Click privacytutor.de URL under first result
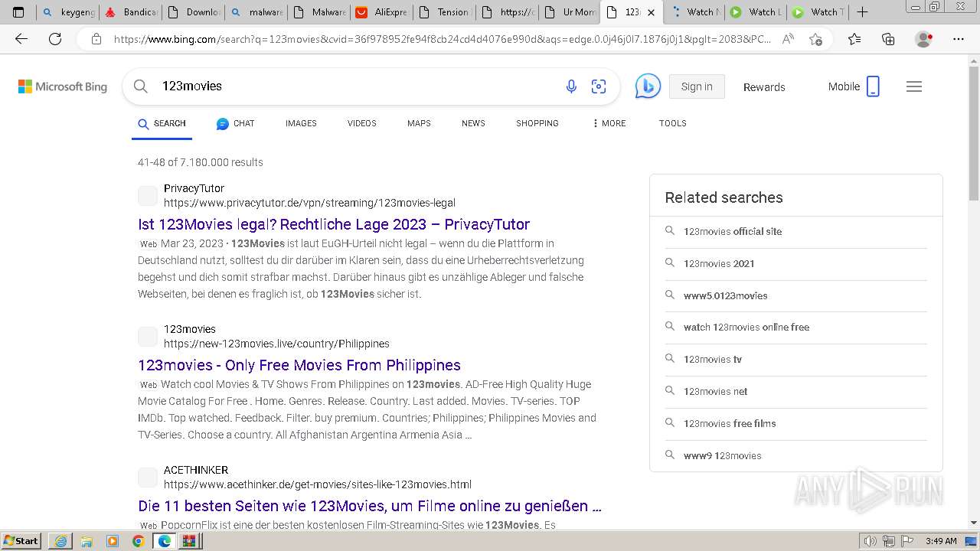The height and width of the screenshot is (551, 980). (x=309, y=203)
